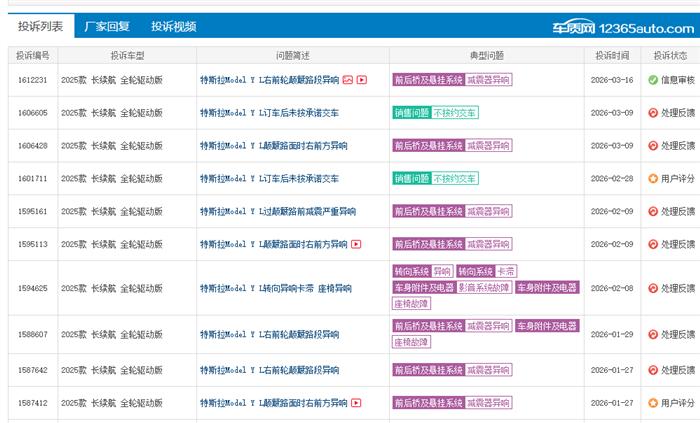This screenshot has width=700, height=423.
Task: Click the orange status icon for complaint 1587412
Action: (x=653, y=403)
